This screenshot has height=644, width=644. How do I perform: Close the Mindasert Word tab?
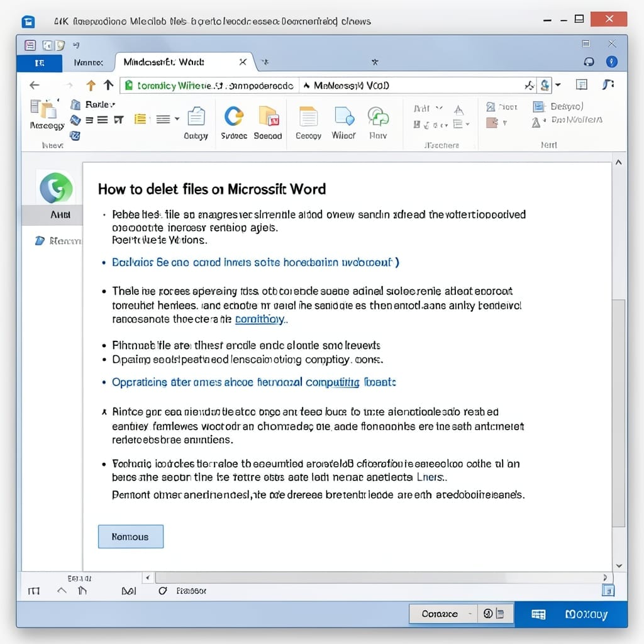click(x=243, y=62)
